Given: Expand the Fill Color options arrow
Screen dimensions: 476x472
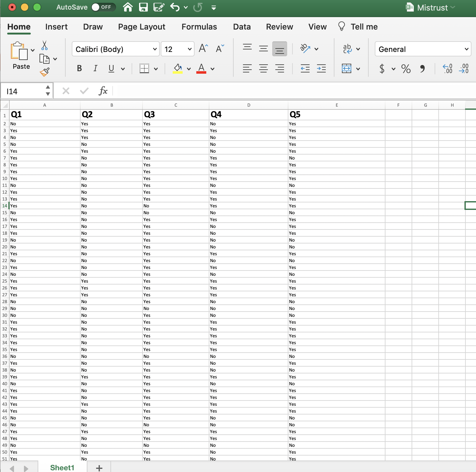Looking at the screenshot, I should pos(189,69).
